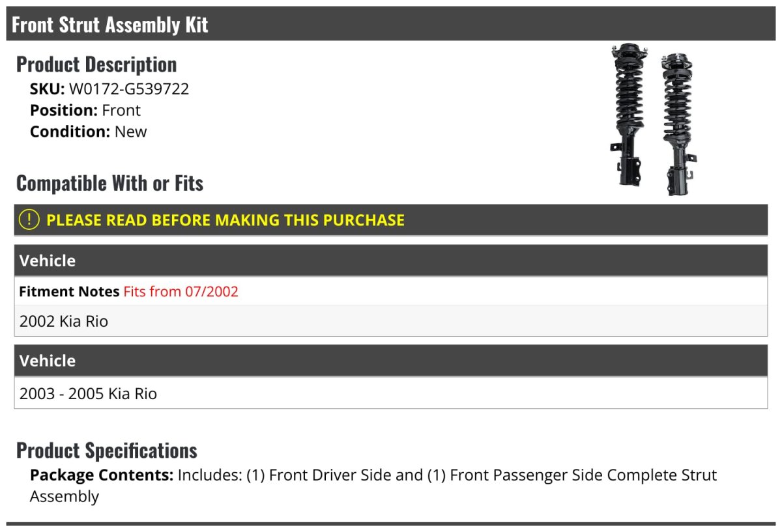Click the red "Fits from 07/2002" text
The height and width of the screenshot is (532, 782).
181,292
